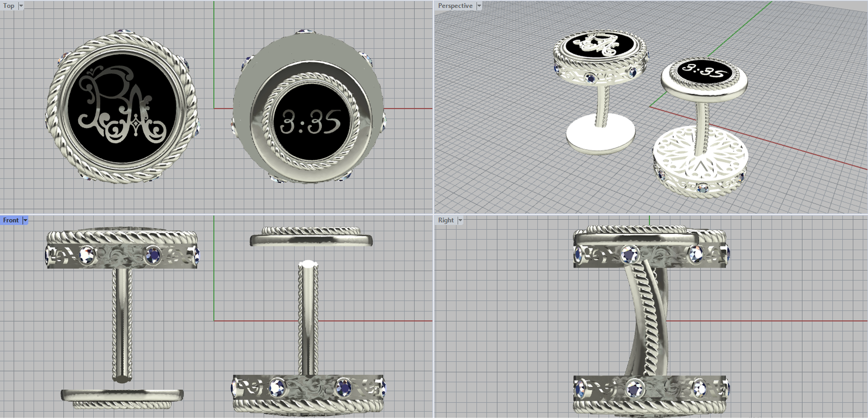Click the Front viewport title label
This screenshot has width=868, height=419.
pyautogui.click(x=11, y=220)
